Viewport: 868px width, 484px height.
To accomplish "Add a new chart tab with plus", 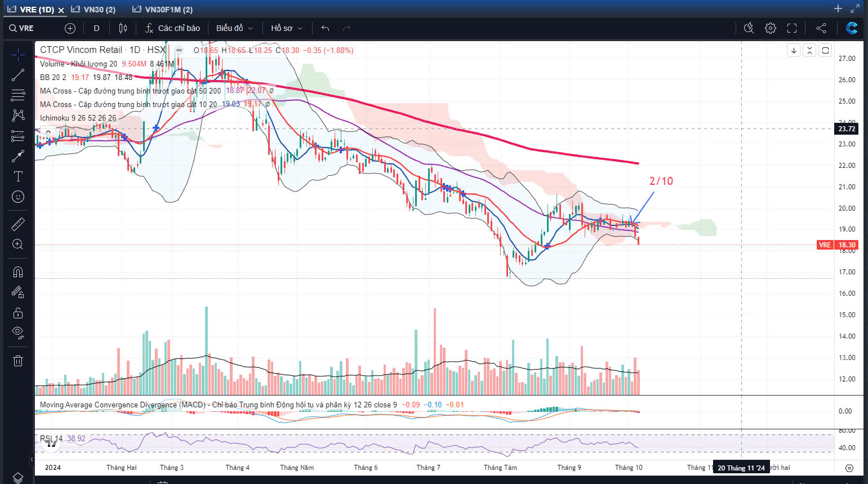I will pos(838,8).
